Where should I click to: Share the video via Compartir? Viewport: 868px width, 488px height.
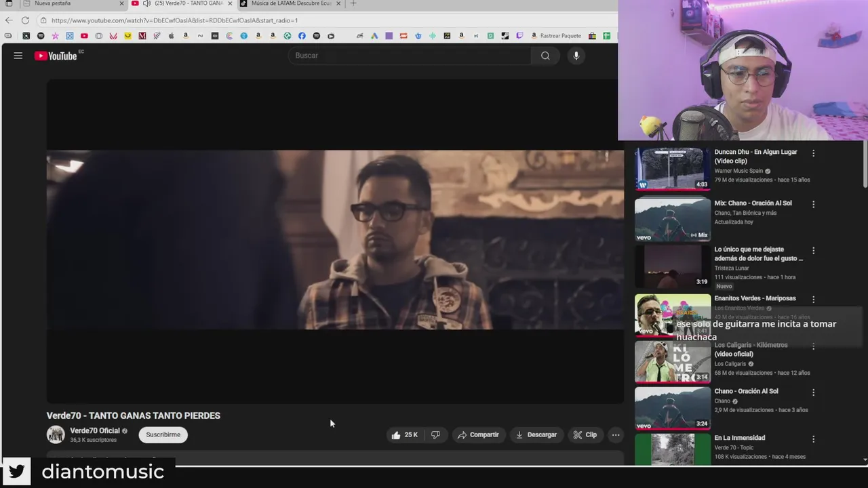pos(478,434)
